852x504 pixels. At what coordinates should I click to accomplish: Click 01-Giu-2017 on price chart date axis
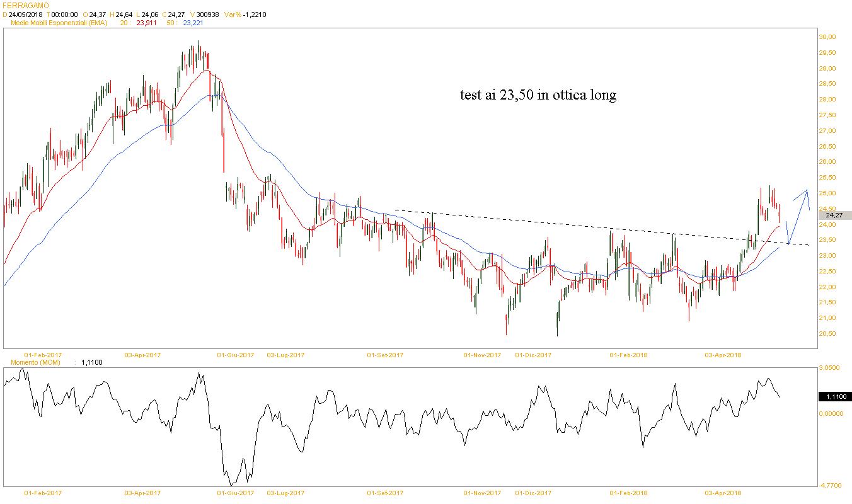click(236, 355)
